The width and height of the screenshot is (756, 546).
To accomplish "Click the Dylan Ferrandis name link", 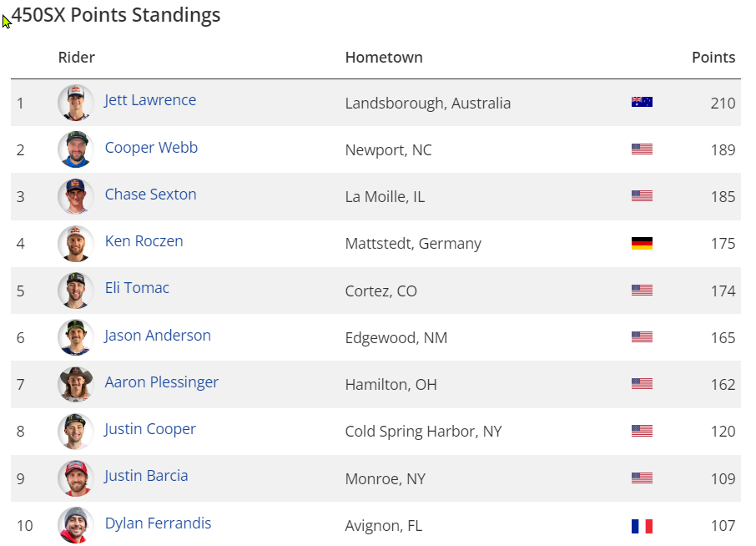I will point(158,523).
